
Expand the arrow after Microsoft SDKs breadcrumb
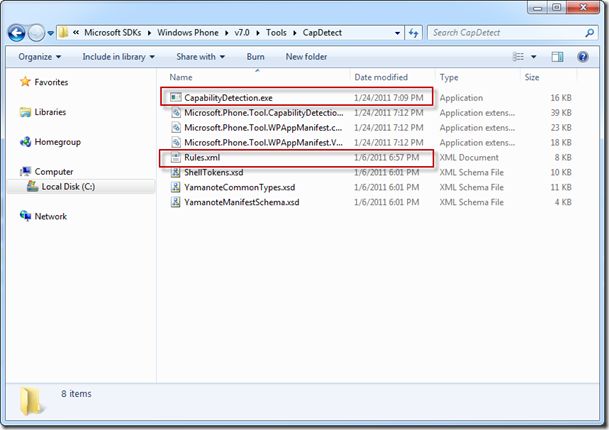pyautogui.click(x=149, y=33)
